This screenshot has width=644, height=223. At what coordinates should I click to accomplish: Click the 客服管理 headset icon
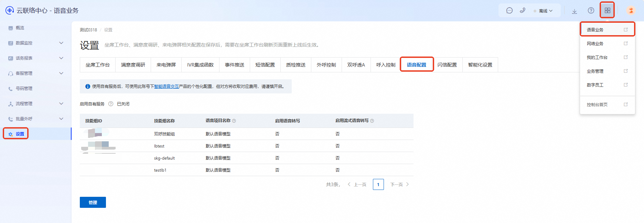tap(11, 73)
